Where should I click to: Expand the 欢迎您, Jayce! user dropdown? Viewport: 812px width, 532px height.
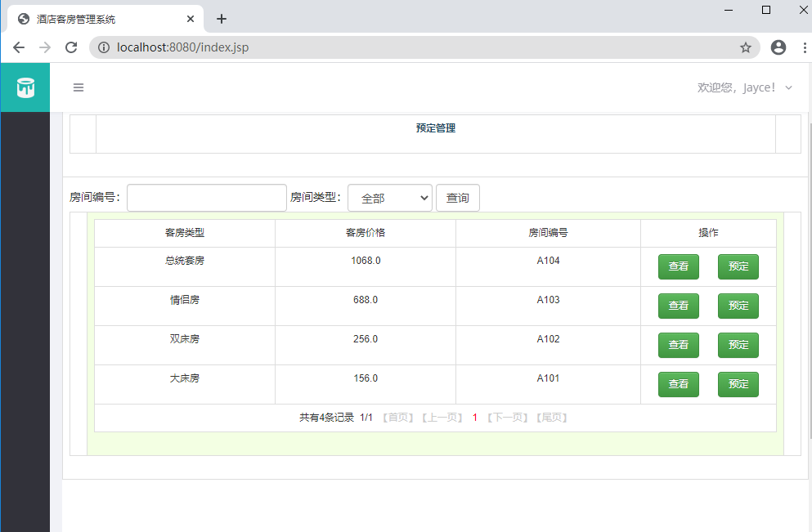pyautogui.click(x=744, y=87)
